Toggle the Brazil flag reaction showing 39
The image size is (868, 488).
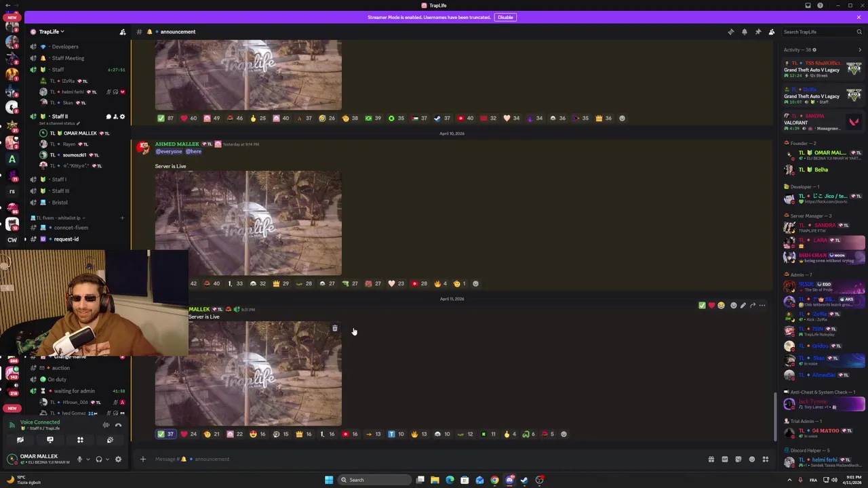tap(373, 118)
